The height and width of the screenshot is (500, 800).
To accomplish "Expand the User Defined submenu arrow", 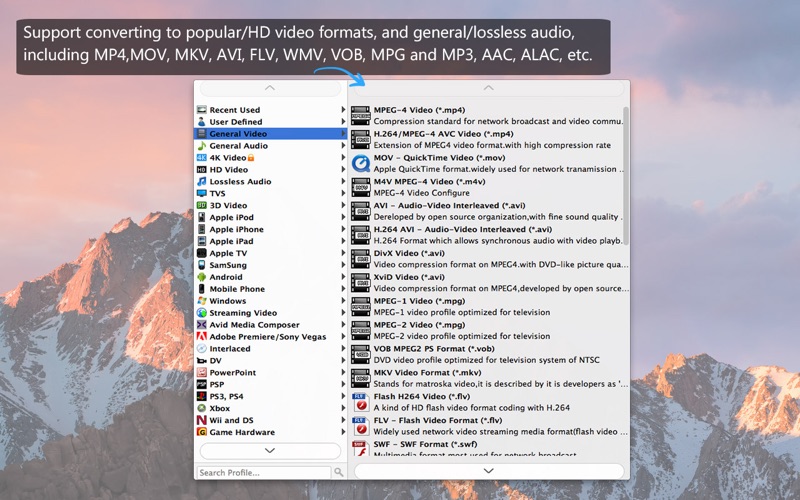I will [x=343, y=121].
